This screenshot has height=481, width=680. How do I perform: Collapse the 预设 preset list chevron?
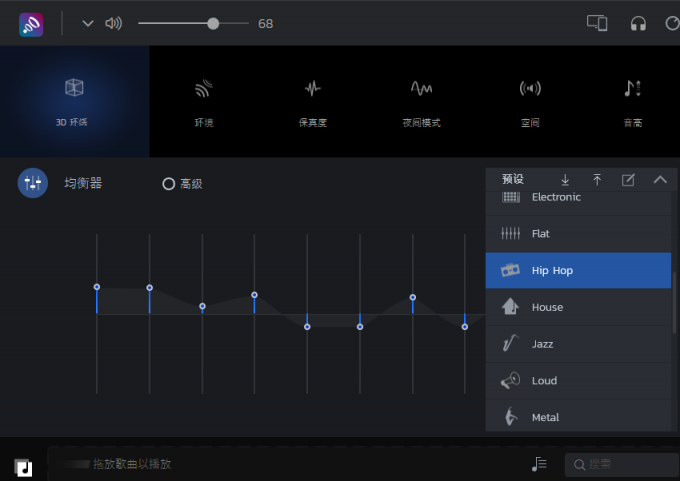tap(660, 180)
